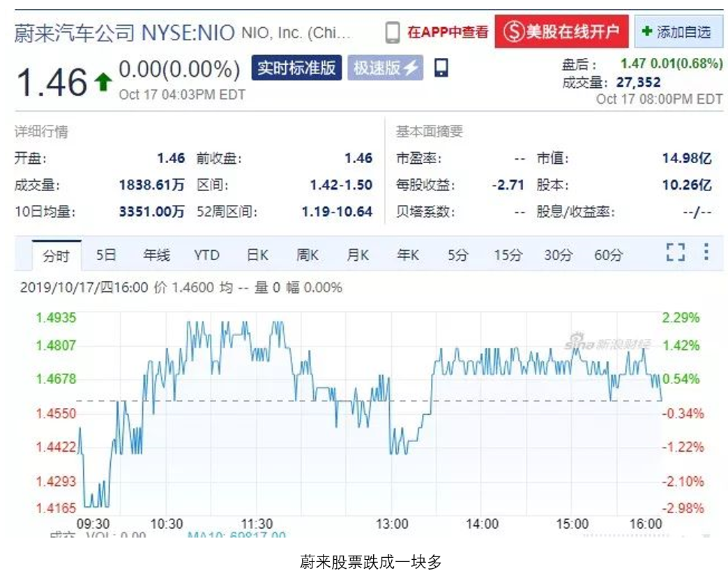Click the 股本 value 10.26亿
The image size is (728, 578).
pyautogui.click(x=687, y=185)
